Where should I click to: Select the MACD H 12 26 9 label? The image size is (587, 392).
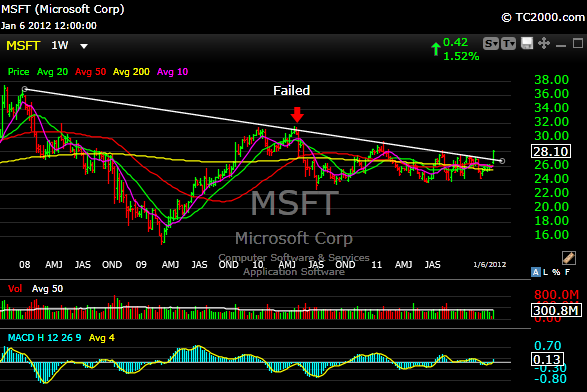click(45, 338)
